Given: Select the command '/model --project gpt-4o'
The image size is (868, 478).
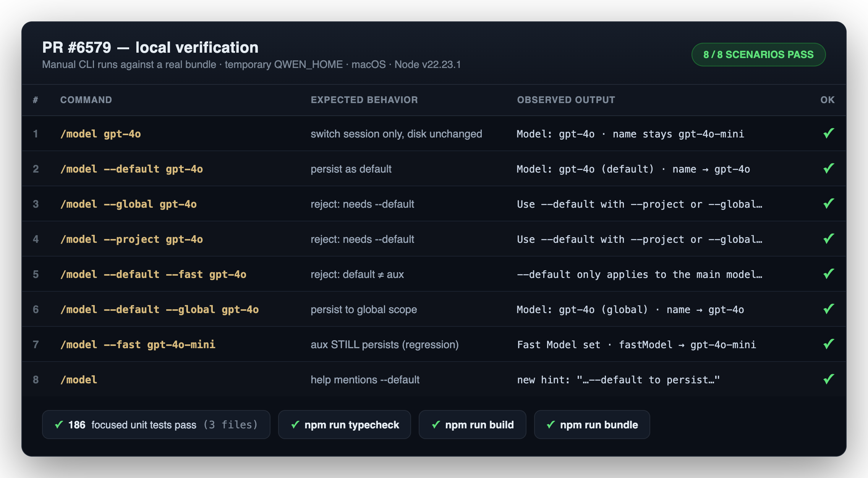Looking at the screenshot, I should coord(131,239).
